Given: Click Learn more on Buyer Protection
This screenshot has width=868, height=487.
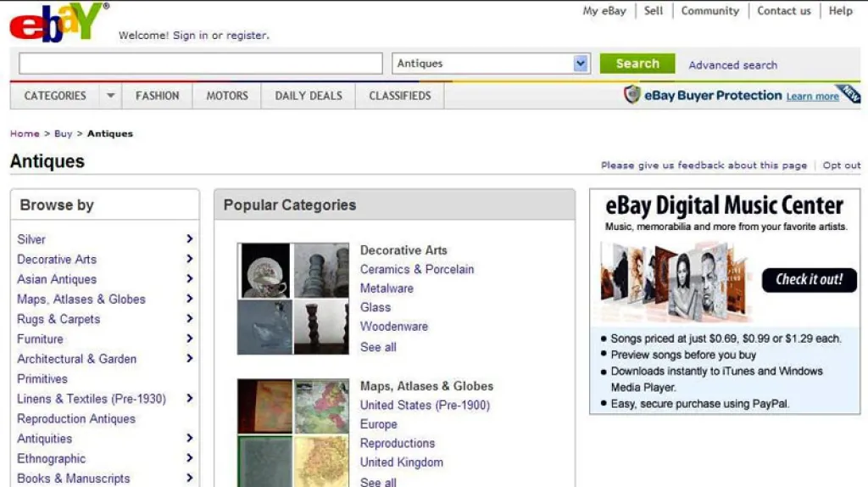Looking at the screenshot, I should point(812,97).
